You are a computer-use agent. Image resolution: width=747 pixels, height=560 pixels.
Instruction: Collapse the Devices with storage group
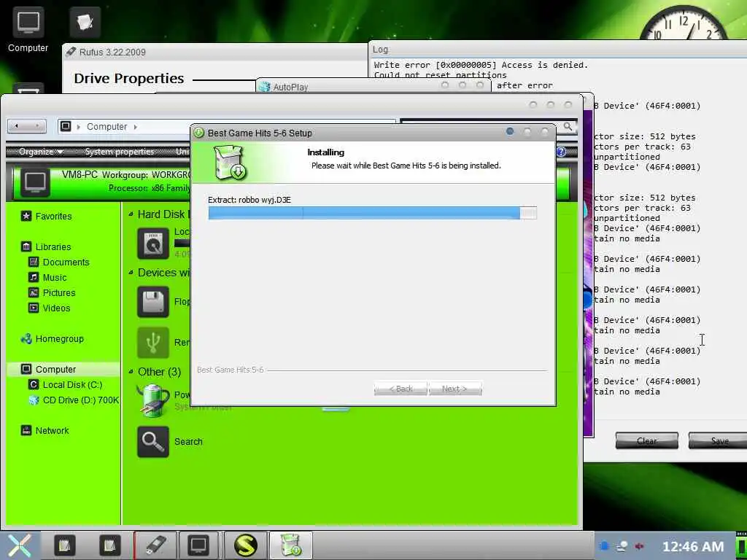(x=131, y=273)
